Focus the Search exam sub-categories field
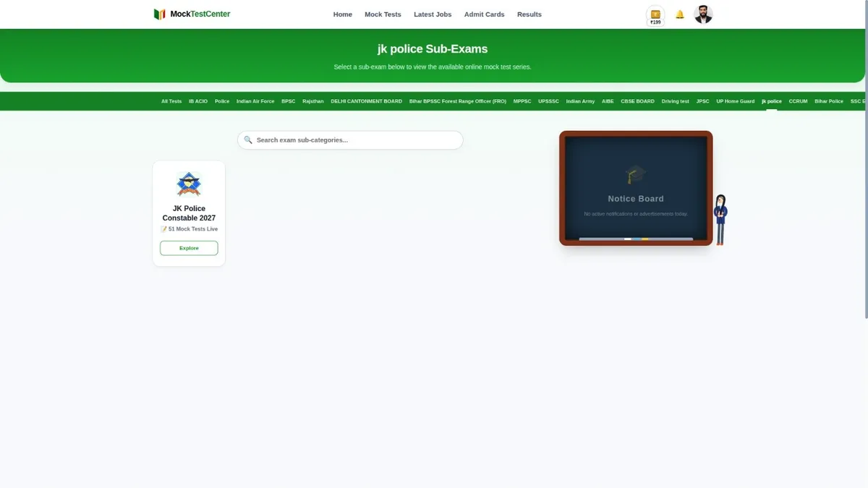 [350, 140]
